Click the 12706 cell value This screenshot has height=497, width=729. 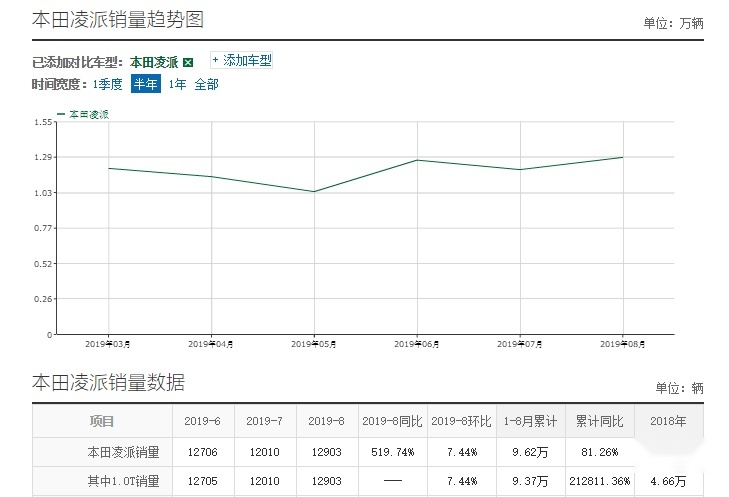202,452
